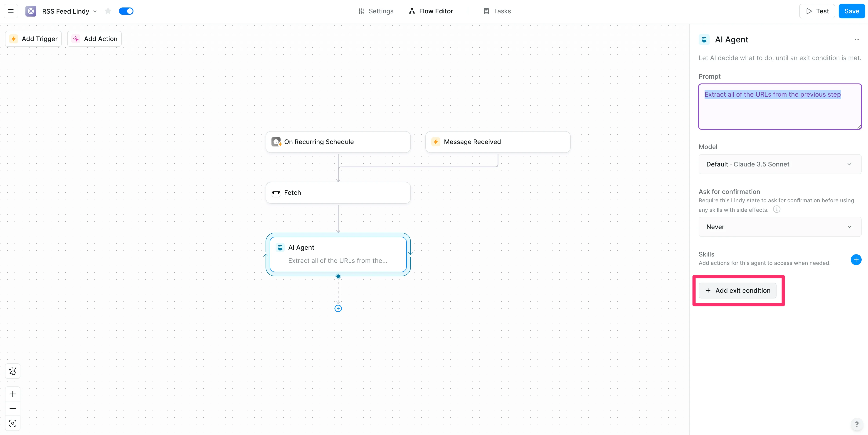The width and height of the screenshot is (868, 435).
Task: Expand the Model Claude 3.5 Sonnet dropdown
Action: 780,164
